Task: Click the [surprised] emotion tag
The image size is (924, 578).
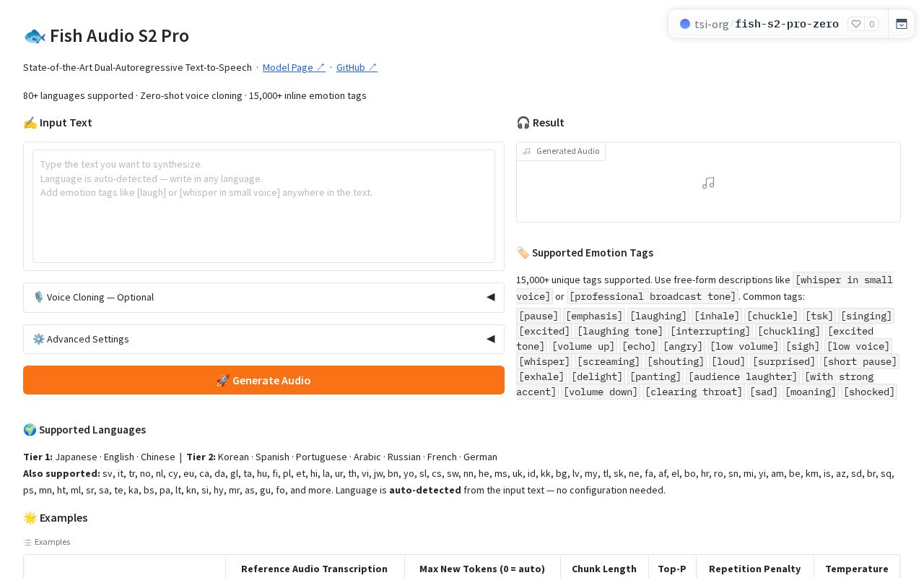Action: click(784, 361)
